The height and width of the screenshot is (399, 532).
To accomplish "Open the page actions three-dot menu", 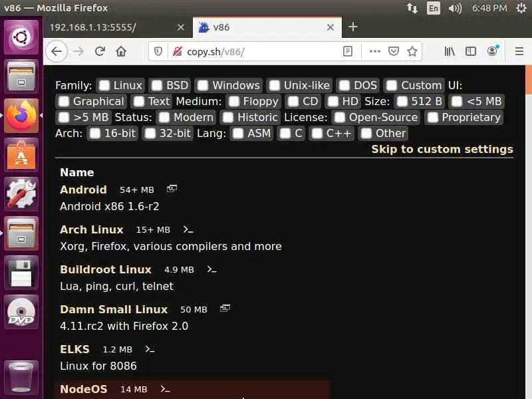I will tap(374, 52).
